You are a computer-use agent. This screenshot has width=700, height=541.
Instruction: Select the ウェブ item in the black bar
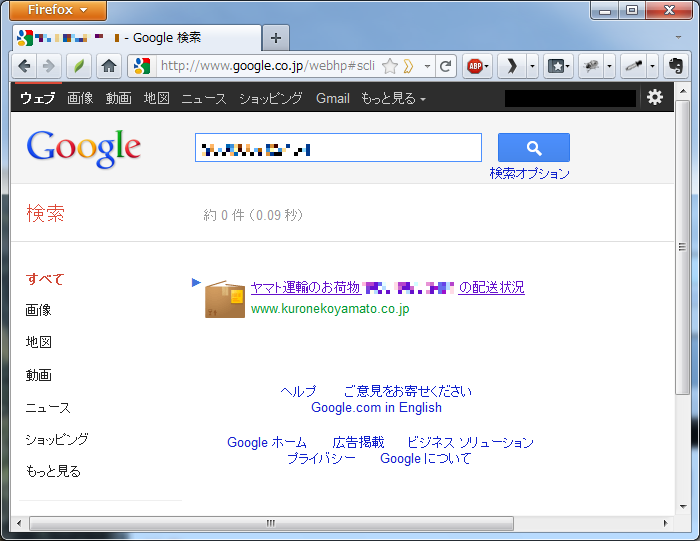(38, 98)
